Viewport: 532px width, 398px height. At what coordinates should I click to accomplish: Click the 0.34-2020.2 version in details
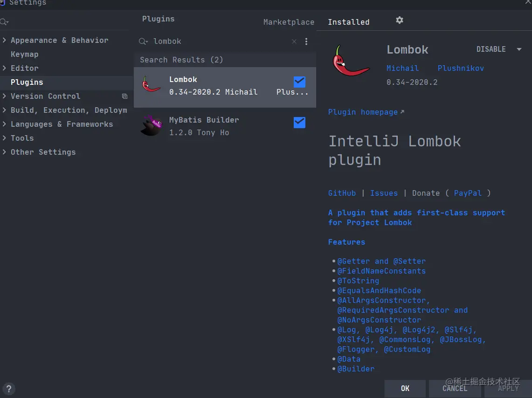point(412,82)
